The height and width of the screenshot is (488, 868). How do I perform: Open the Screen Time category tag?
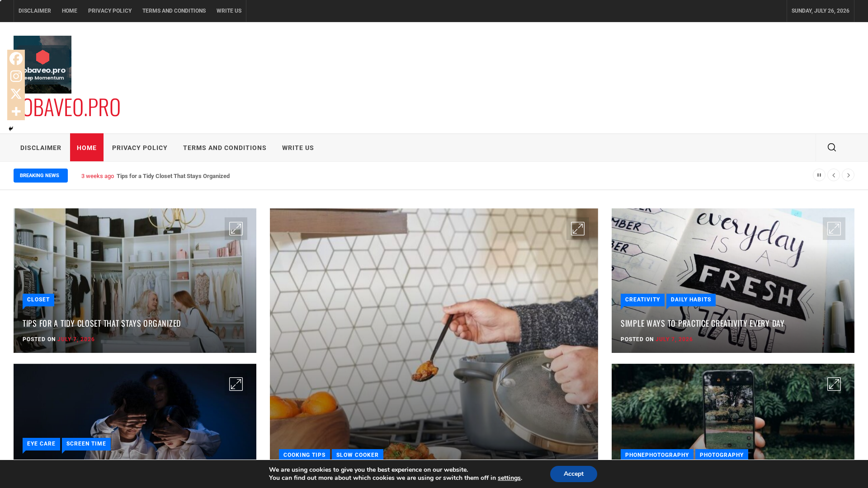(x=86, y=444)
